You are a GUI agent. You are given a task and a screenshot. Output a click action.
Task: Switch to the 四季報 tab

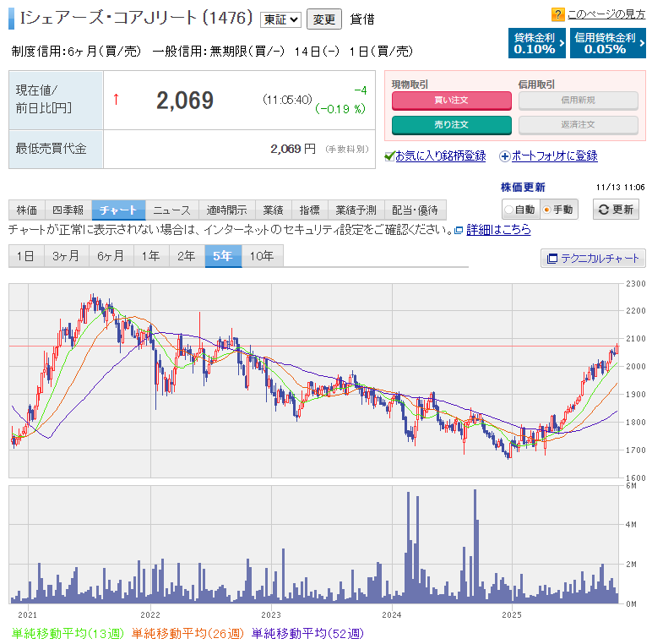(68, 210)
